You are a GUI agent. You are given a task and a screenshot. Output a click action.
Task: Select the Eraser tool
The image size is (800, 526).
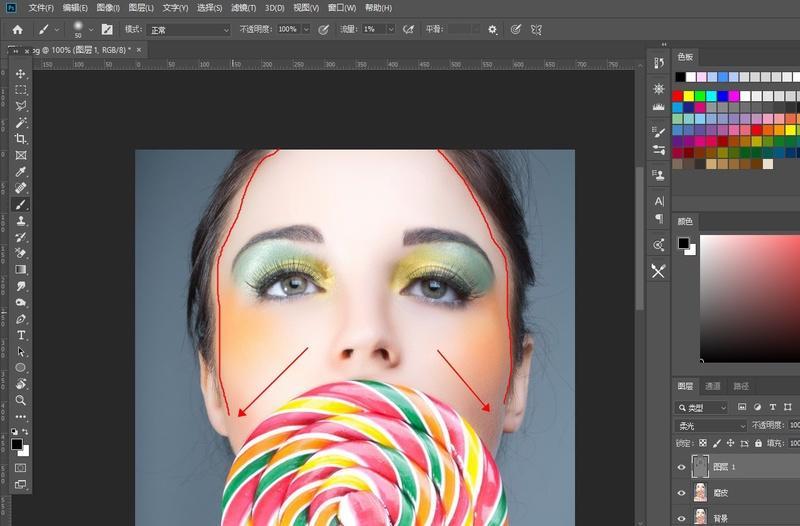click(x=20, y=253)
